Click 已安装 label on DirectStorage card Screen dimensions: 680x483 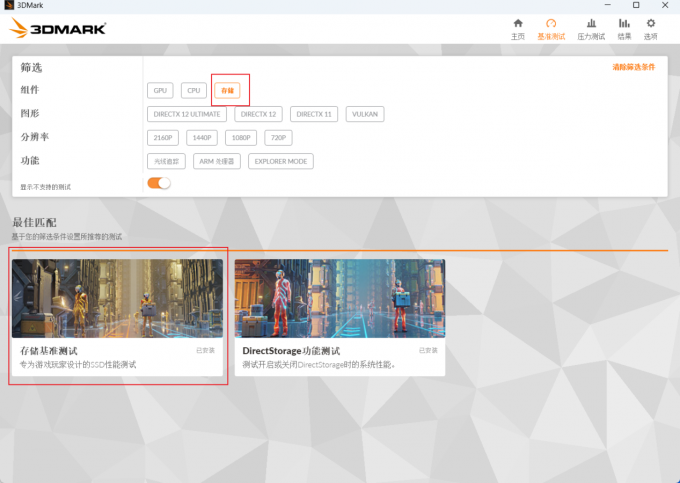[428, 350]
